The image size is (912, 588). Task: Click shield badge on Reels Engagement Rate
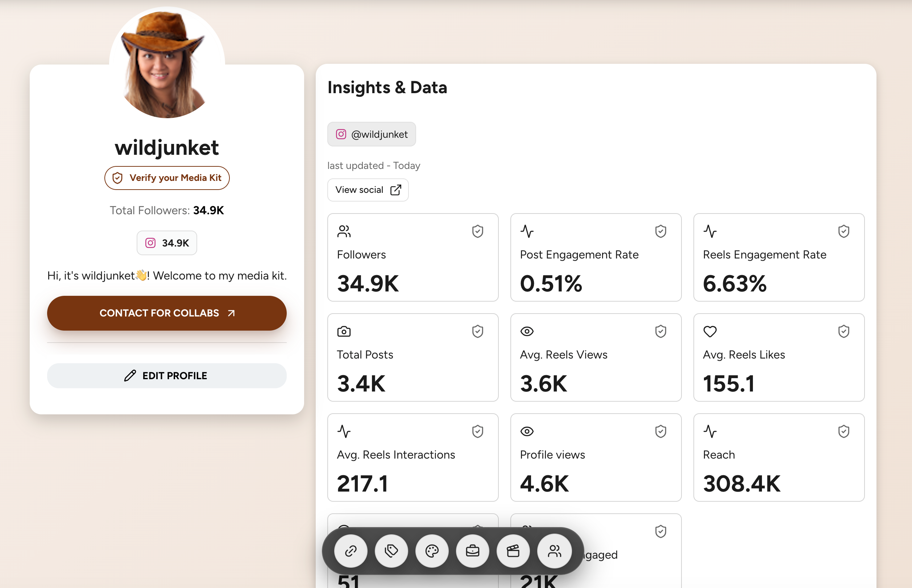click(843, 231)
